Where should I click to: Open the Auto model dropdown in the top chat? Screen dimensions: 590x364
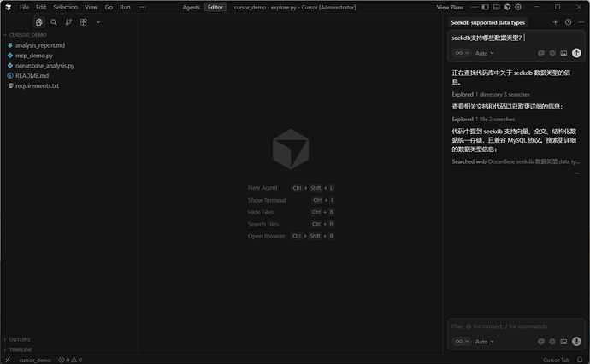tap(484, 53)
